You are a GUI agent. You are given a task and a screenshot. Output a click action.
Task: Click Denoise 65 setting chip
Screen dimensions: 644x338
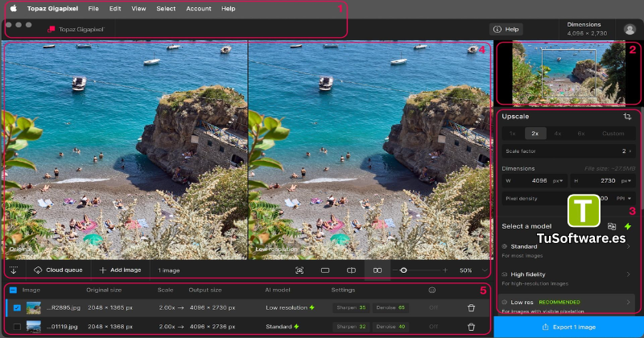pos(390,307)
